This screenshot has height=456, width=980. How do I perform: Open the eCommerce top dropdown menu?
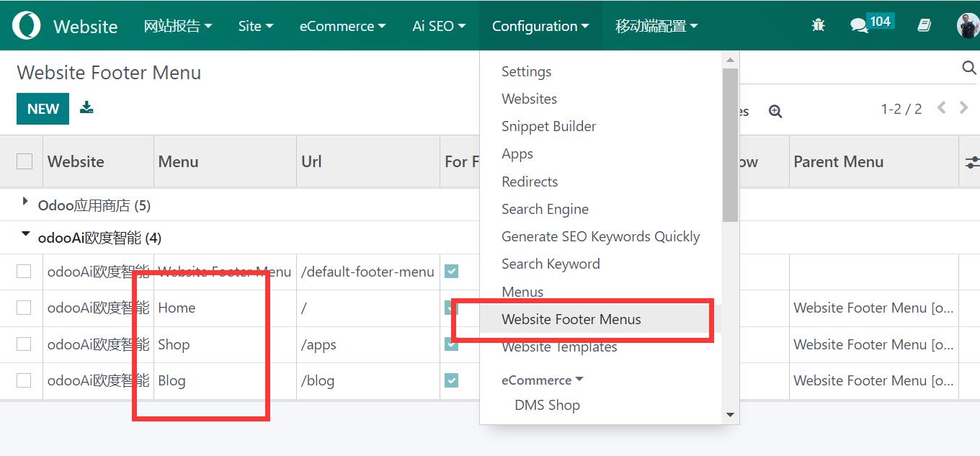tap(342, 26)
